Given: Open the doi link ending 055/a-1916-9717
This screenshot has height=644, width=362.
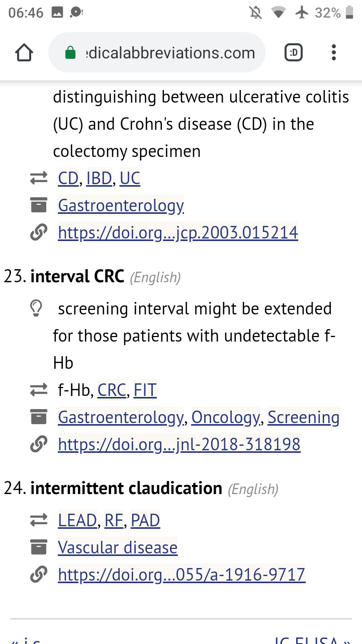Looking at the screenshot, I should coord(182,575).
